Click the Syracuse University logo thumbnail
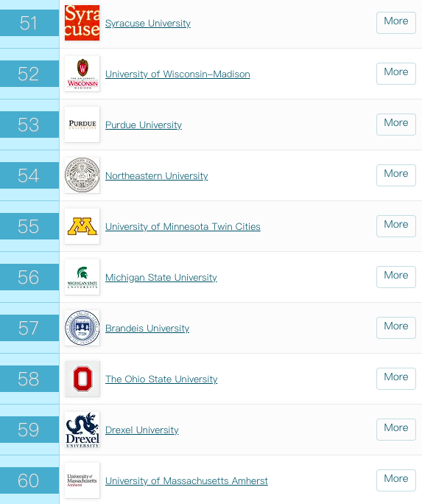 coord(82,23)
